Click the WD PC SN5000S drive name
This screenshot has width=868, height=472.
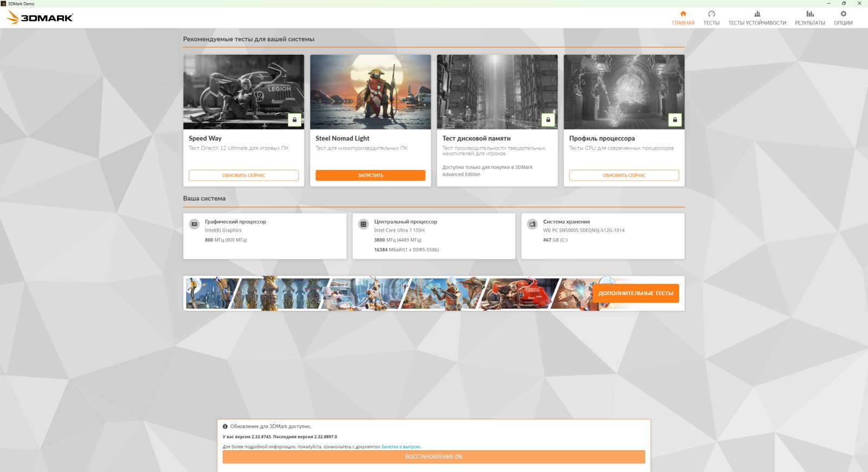584,231
